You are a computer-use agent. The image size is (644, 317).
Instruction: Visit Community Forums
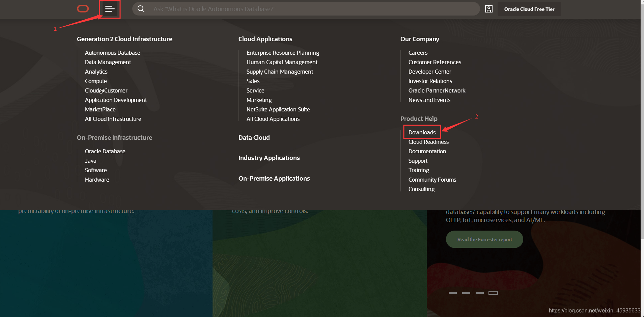click(x=432, y=180)
